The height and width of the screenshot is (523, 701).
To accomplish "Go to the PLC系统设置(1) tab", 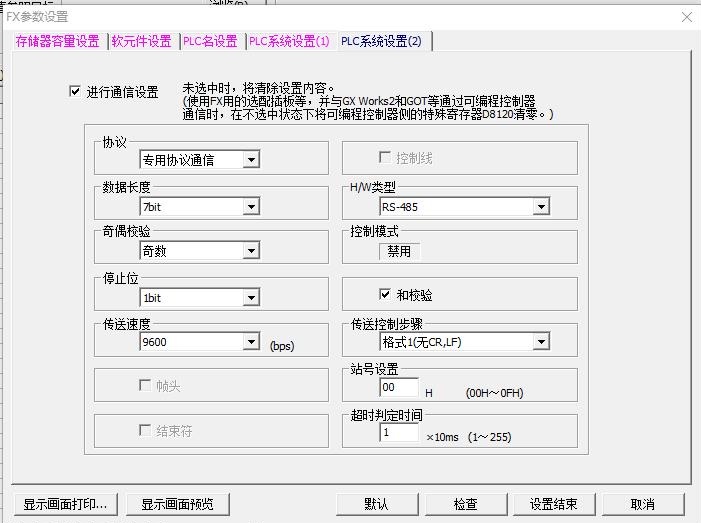I will pyautogui.click(x=288, y=41).
